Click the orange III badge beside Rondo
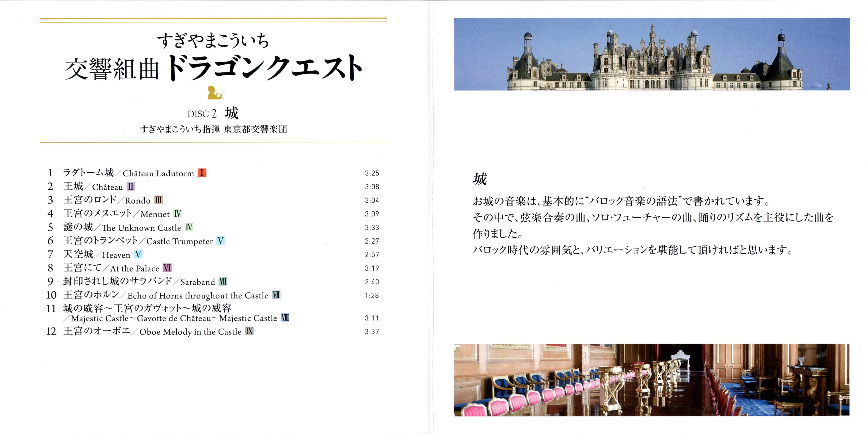The image size is (868, 435). [158, 200]
